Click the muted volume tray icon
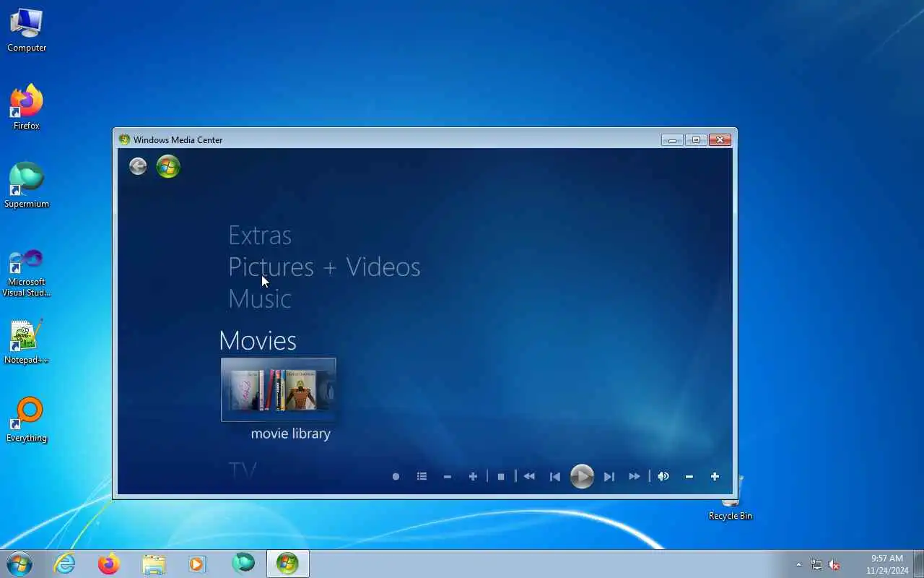Screen dimensions: 924x578 pyautogui.click(x=834, y=564)
